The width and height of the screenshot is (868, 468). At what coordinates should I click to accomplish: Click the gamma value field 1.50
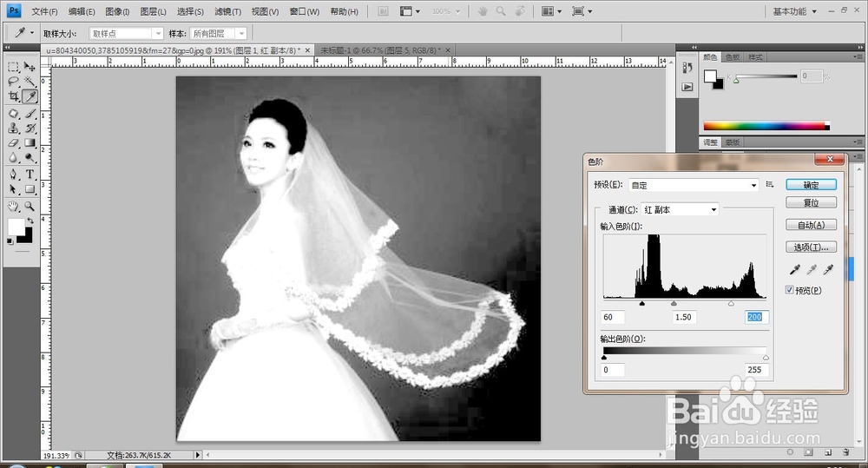point(684,317)
